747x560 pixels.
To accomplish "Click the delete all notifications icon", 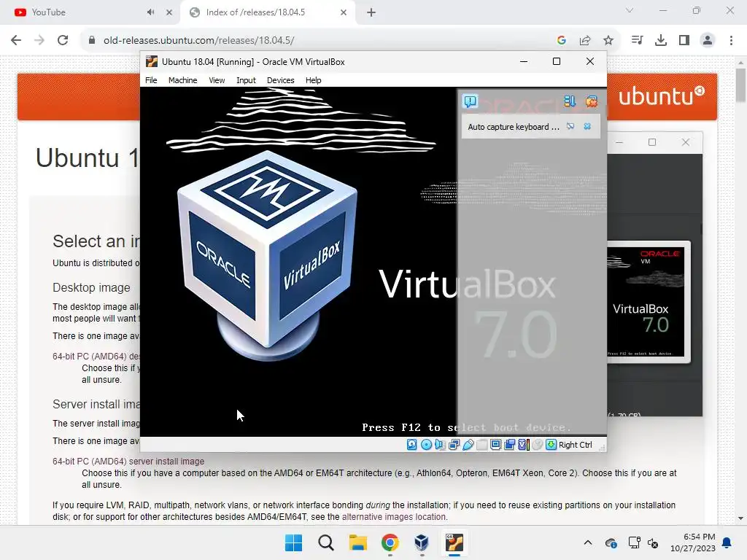I will click(592, 101).
